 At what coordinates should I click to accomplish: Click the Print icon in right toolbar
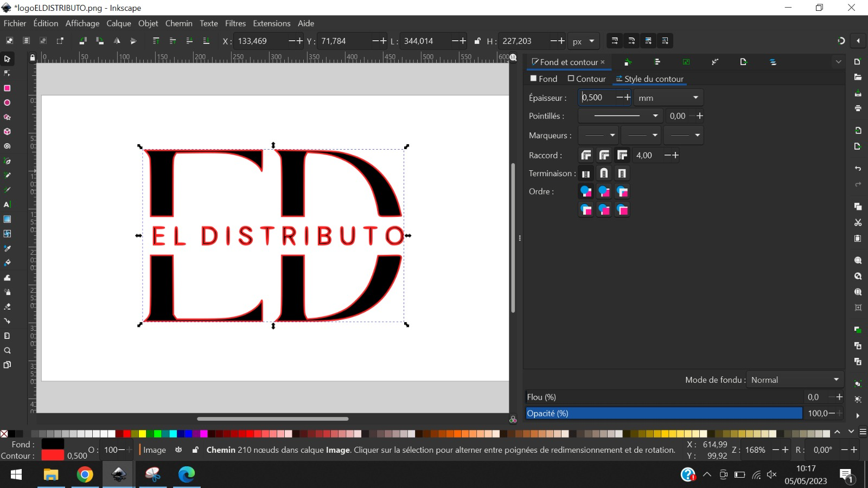(858, 108)
